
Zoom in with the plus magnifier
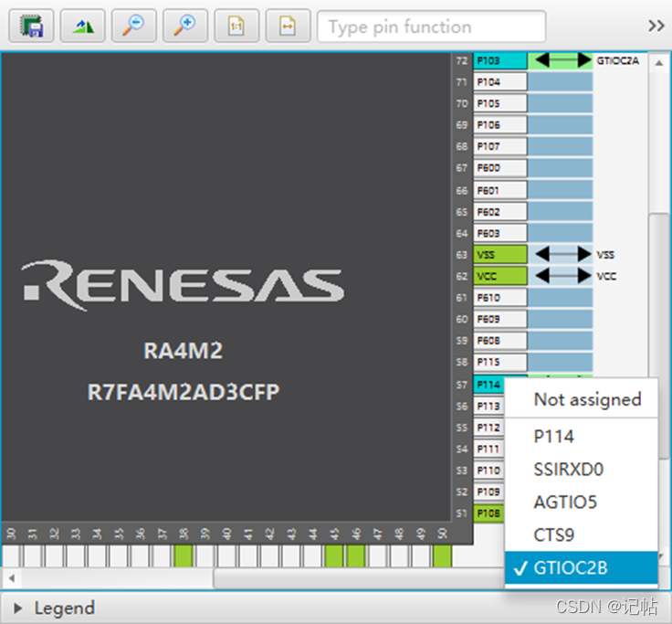click(185, 26)
